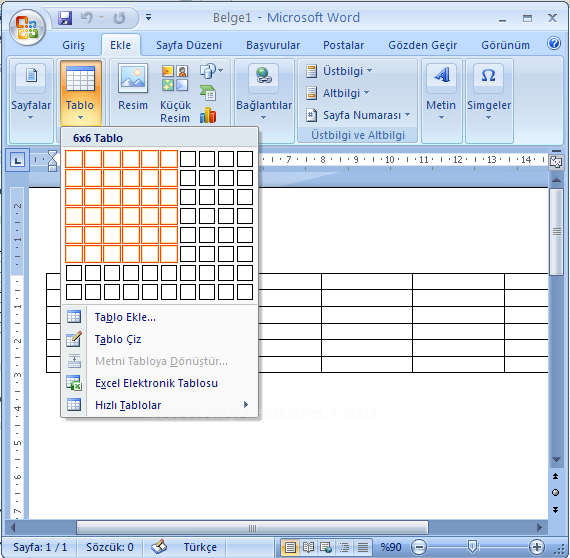This screenshot has height=558, width=570.
Task: Expand the Bağlantılar group
Action: pyautogui.click(x=264, y=101)
